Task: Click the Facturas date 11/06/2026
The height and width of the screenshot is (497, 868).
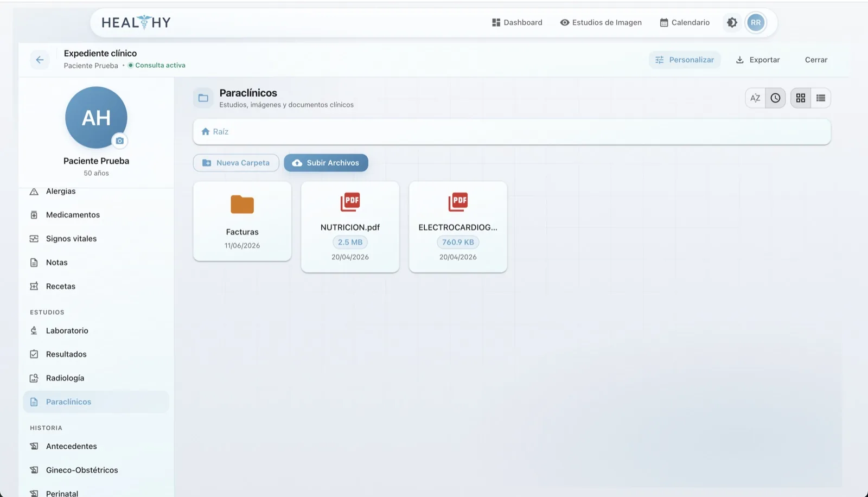Action: tap(242, 246)
